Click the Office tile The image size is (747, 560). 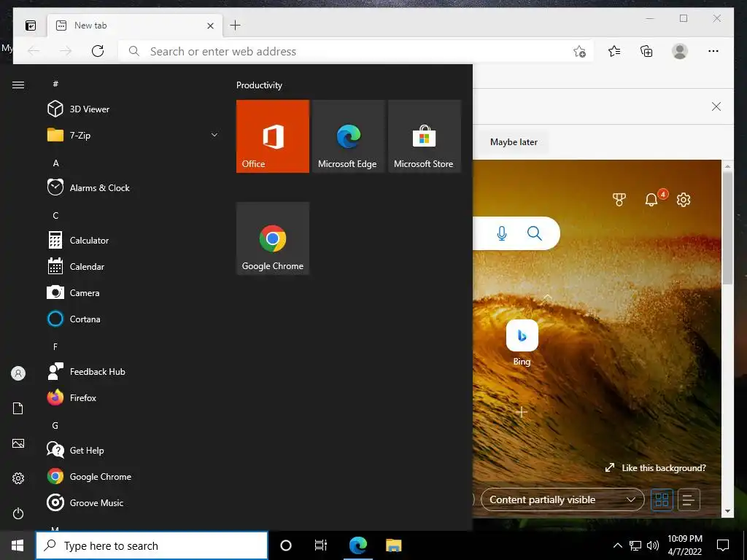(273, 136)
